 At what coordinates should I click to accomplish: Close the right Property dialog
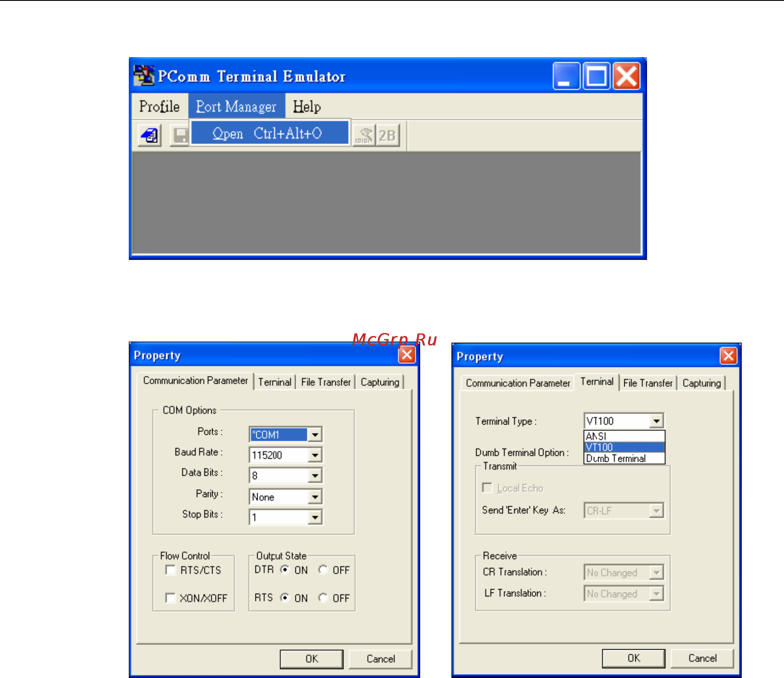(x=729, y=356)
